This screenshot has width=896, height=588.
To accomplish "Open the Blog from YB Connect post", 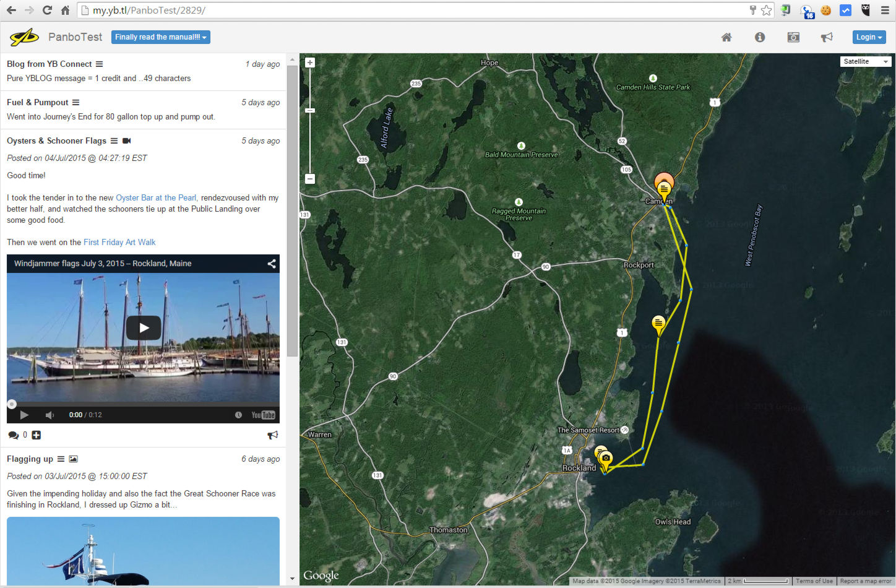I will click(49, 64).
